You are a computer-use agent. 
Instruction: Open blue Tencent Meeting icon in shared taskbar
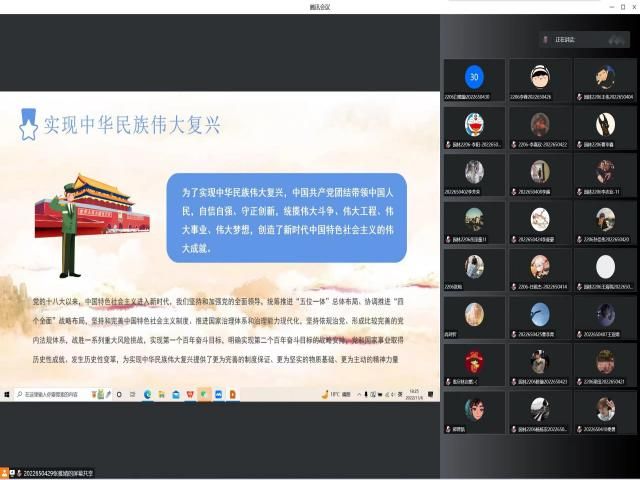point(219,394)
